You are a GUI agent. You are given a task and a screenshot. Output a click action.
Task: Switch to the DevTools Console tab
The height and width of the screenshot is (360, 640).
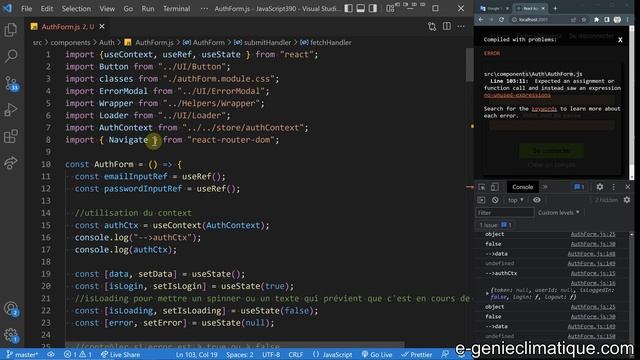522,187
